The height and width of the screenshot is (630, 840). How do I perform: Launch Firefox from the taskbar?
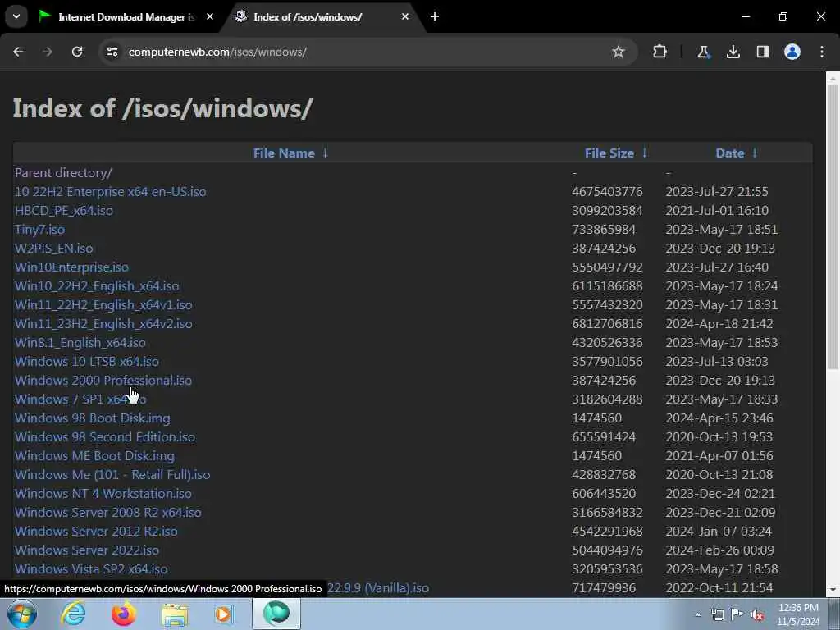pos(124,614)
